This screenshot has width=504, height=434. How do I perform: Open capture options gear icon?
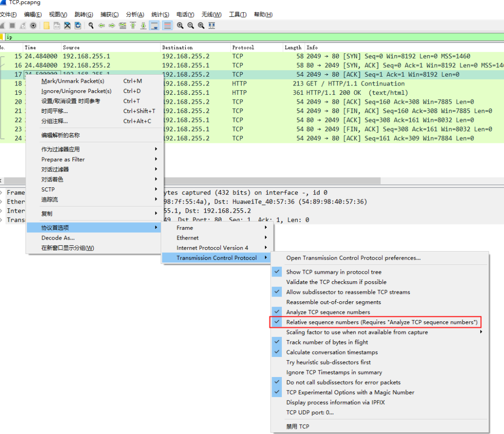click(33, 25)
